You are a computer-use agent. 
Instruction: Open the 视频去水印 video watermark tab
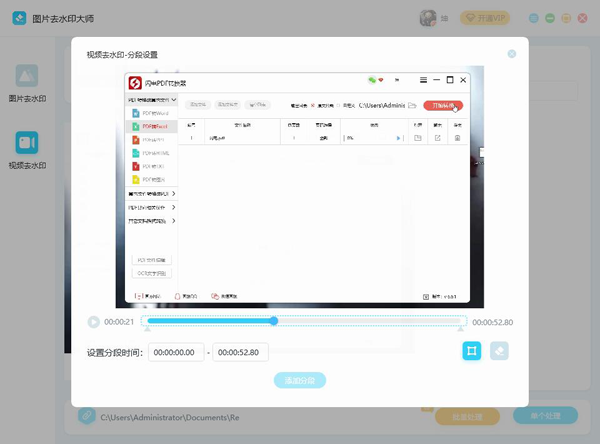pyautogui.click(x=27, y=150)
